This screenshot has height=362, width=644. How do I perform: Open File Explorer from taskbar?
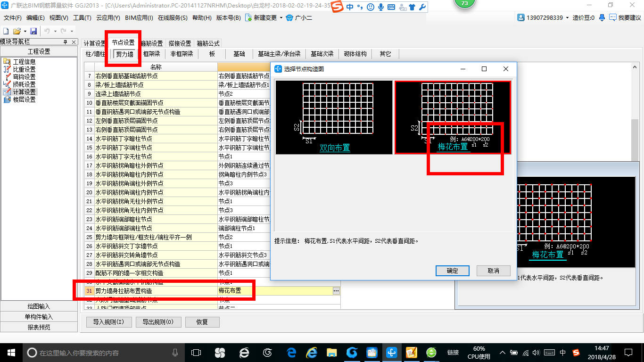tap(332, 352)
